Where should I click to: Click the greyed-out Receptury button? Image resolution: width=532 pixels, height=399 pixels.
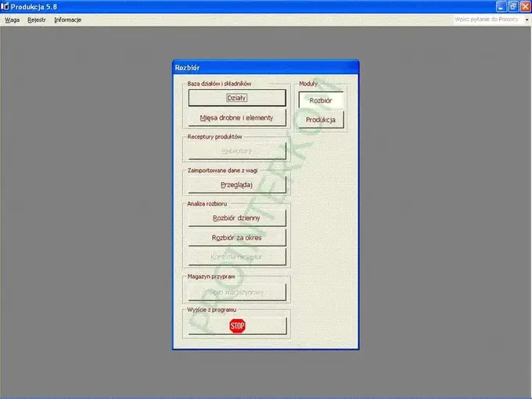tap(237, 151)
